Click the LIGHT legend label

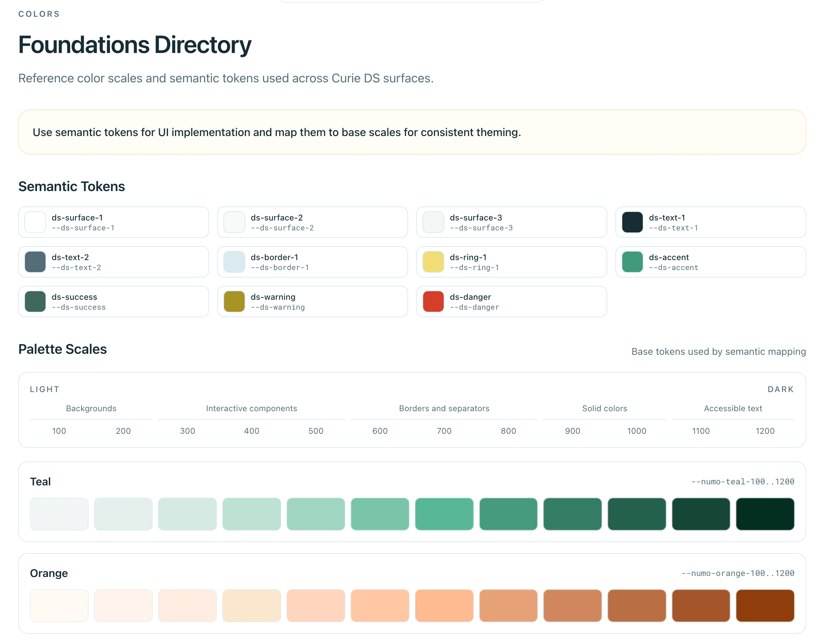tap(45, 389)
